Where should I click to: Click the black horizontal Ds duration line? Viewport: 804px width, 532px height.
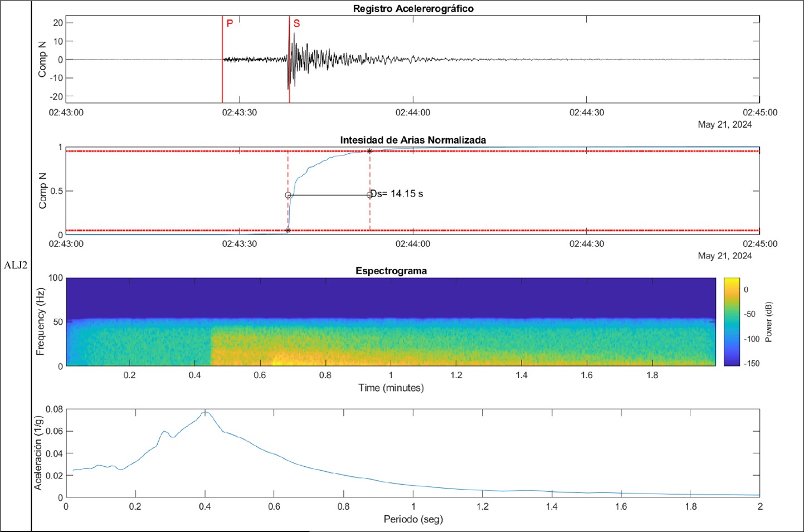coord(329,196)
